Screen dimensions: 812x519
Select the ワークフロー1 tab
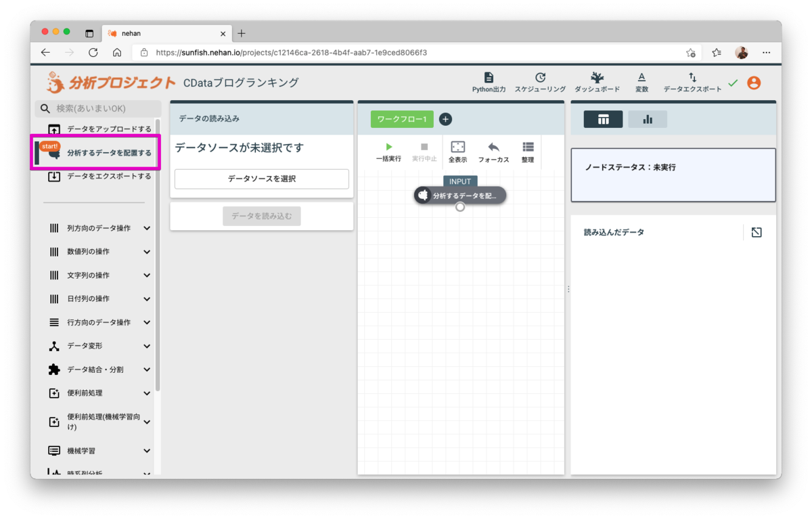pyautogui.click(x=401, y=118)
